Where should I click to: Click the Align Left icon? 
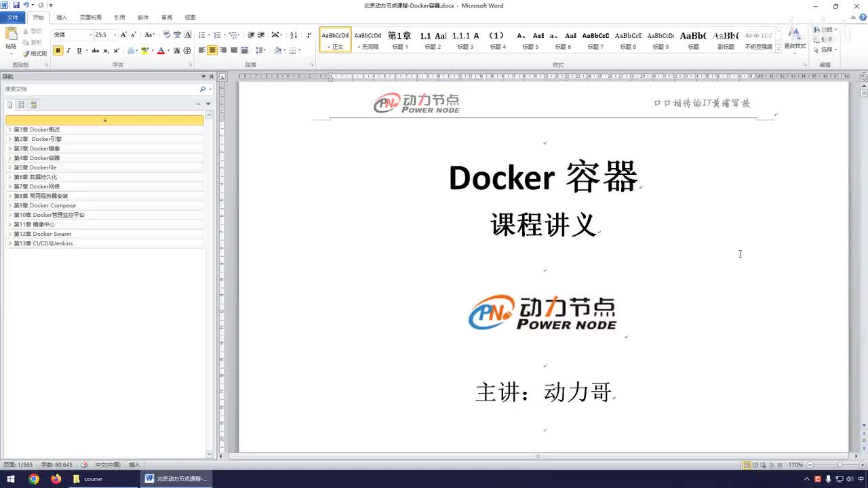coord(202,51)
